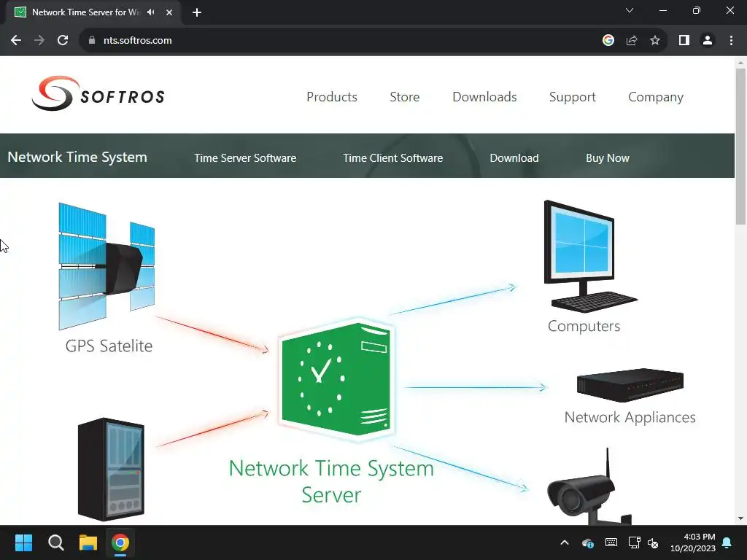This screenshot has width=747, height=560.
Task: Open Windows taskbar search
Action: (55, 542)
